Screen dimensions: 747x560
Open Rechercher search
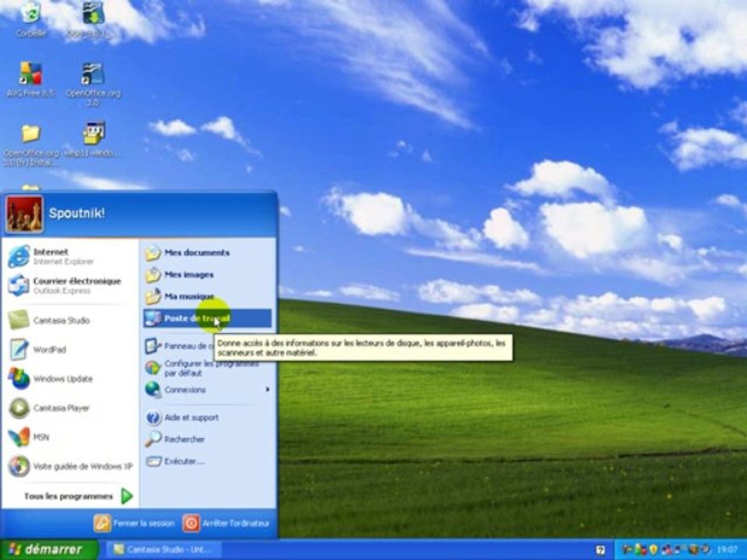click(x=207, y=439)
